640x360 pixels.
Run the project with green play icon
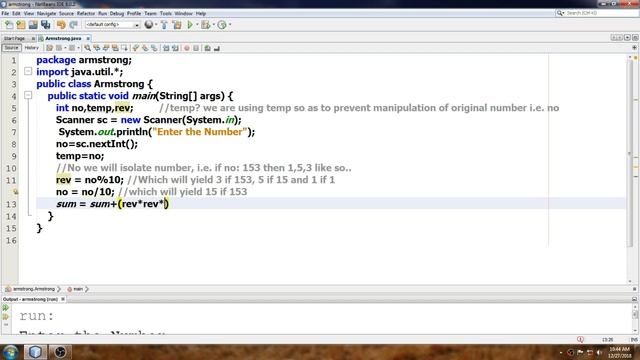point(190,25)
